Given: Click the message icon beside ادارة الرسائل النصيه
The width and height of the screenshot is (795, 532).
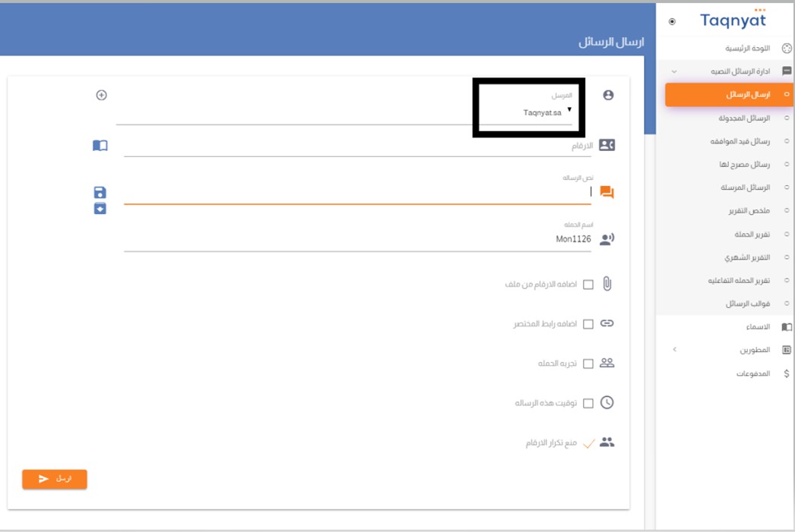Looking at the screenshot, I should click(x=787, y=71).
